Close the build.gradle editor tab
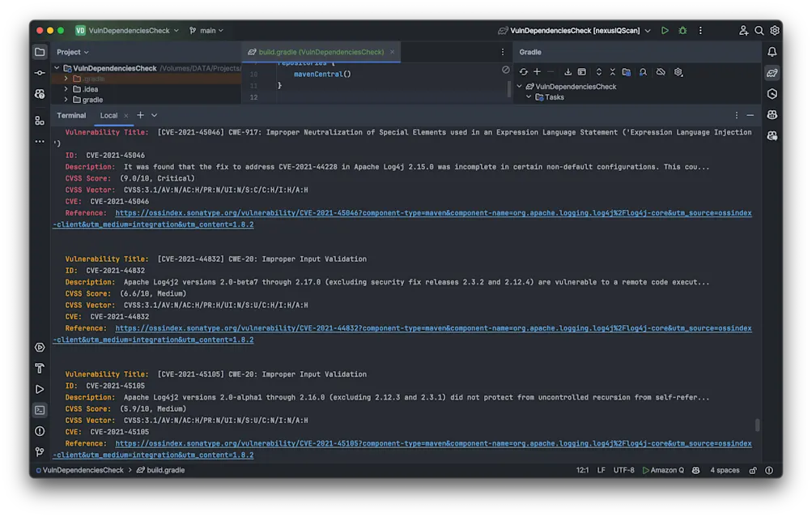 point(392,52)
